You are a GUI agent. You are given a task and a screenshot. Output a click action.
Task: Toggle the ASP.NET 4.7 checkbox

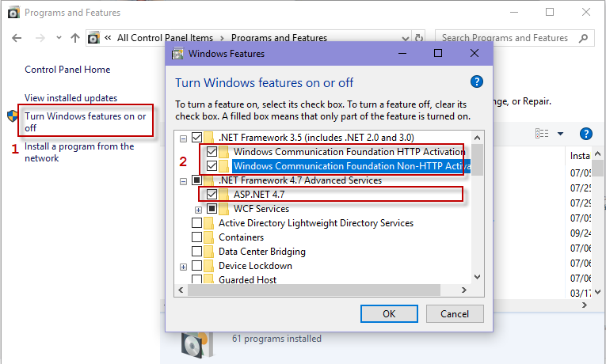[x=212, y=194]
